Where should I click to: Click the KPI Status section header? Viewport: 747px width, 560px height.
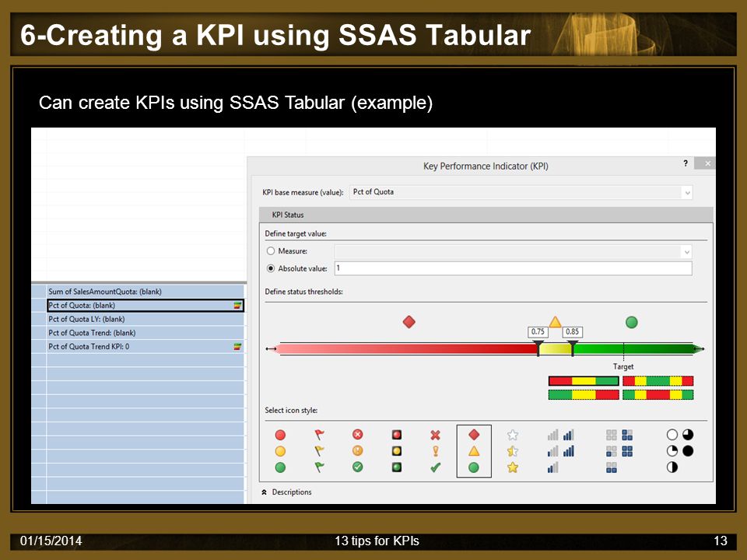[486, 215]
